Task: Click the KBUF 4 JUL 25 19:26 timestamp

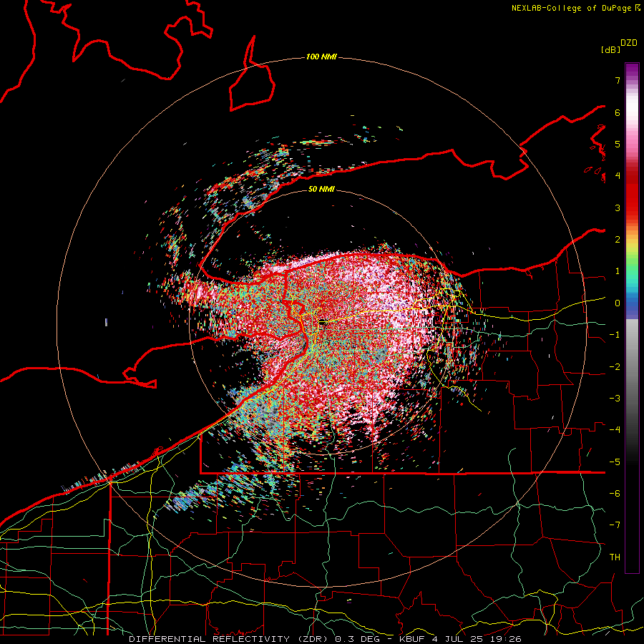Action: pyautogui.click(x=460, y=639)
